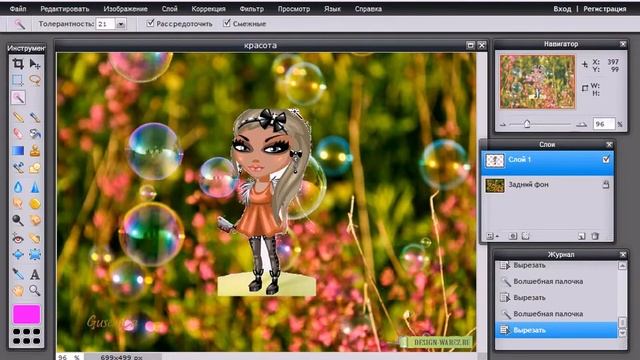Open the Редактировать menu
The width and height of the screenshot is (640, 360).
click(x=64, y=9)
